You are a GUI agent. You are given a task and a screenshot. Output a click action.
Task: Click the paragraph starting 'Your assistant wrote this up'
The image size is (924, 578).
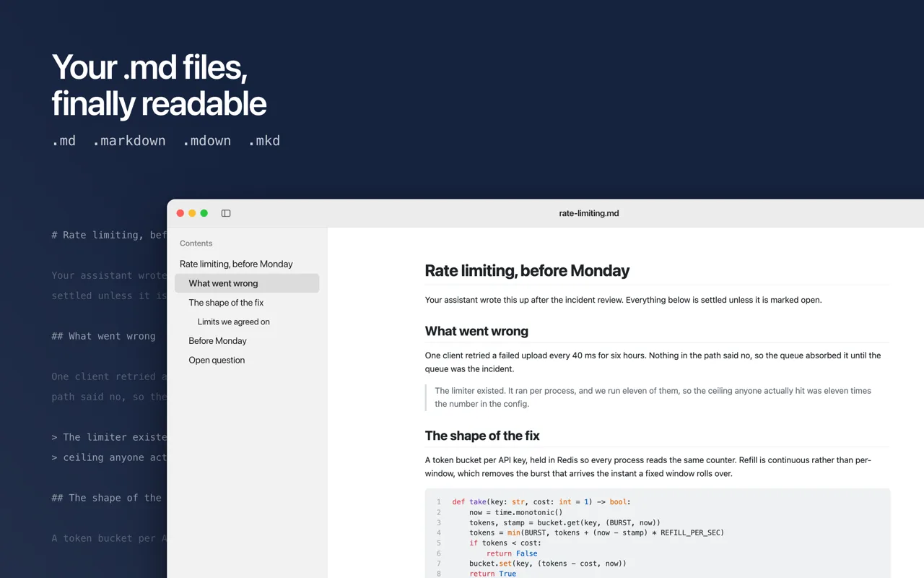click(x=623, y=300)
